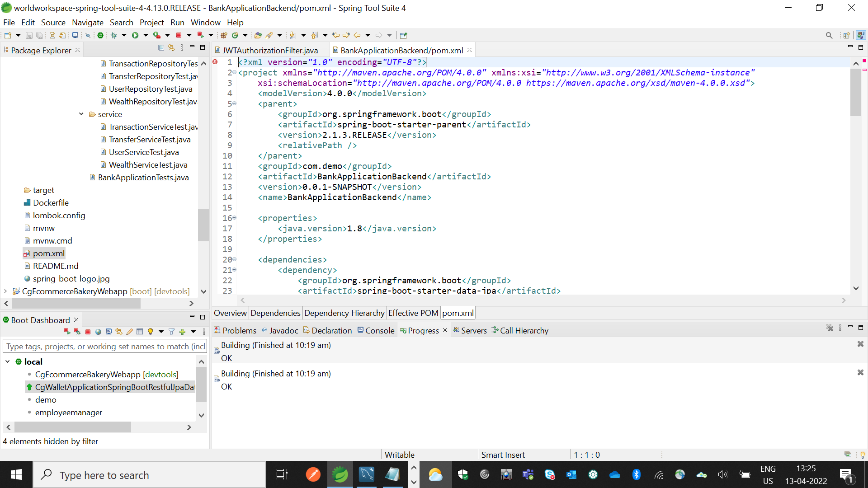The height and width of the screenshot is (488, 868).
Task: Click the Boot Dashboard power icon in toolbar
Action: [x=100, y=35]
